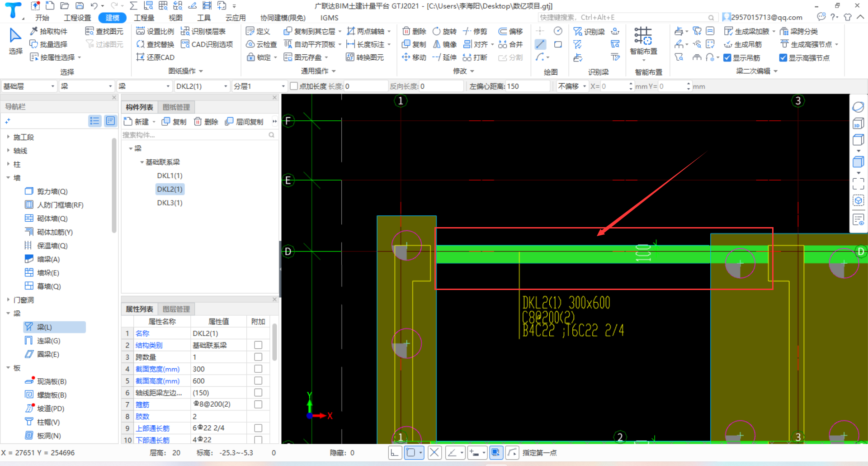Open the 查找图元 find element tool
The height and width of the screenshot is (466, 868).
click(104, 31)
